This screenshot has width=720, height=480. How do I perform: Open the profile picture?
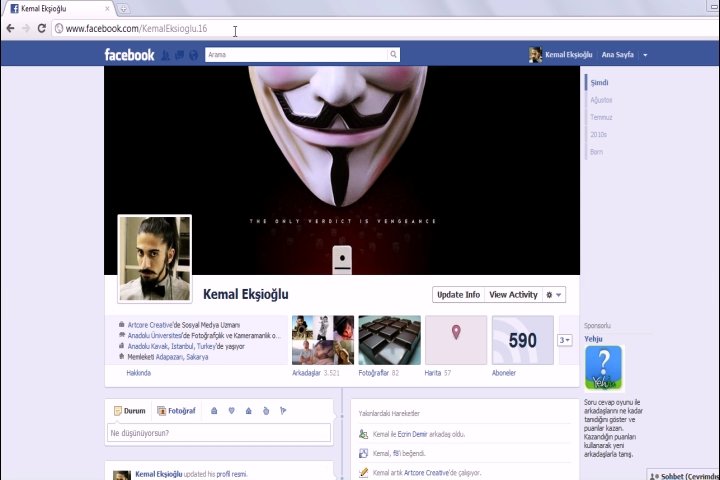click(155, 259)
